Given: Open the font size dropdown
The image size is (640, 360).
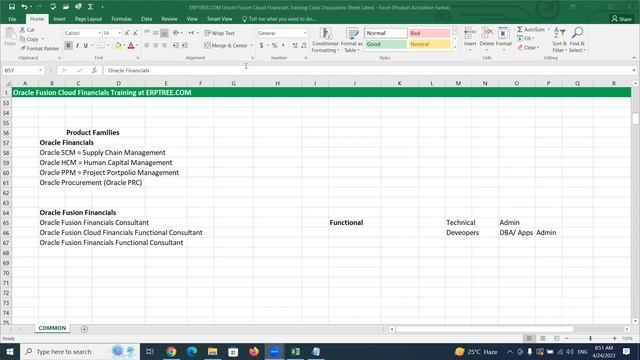Looking at the screenshot, I should point(119,33).
